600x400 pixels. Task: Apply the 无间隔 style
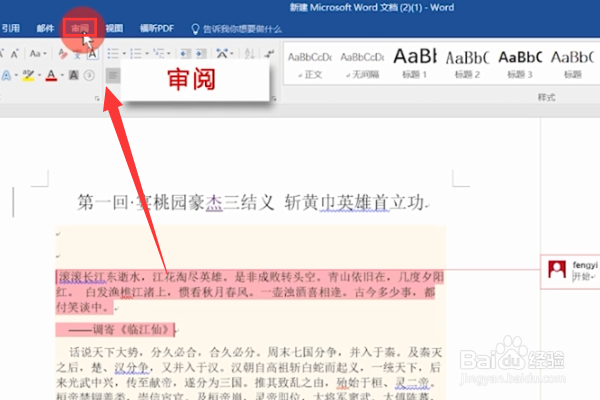coord(362,64)
